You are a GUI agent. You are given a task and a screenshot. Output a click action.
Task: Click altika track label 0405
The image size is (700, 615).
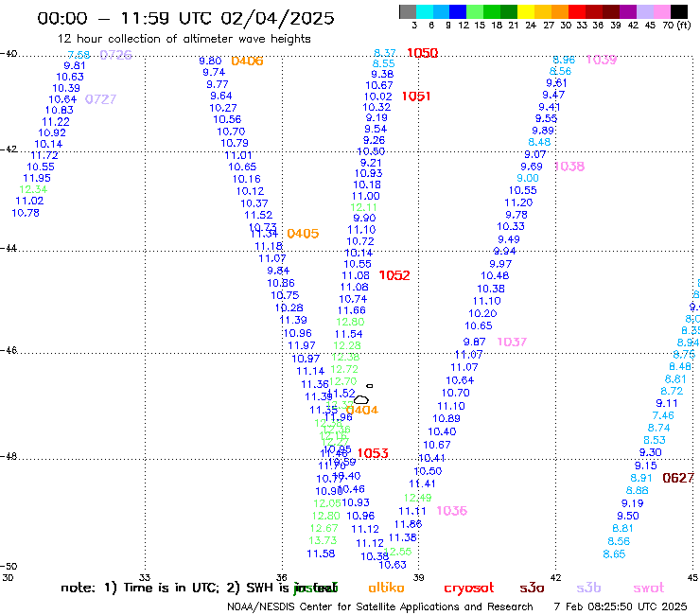pos(303,234)
